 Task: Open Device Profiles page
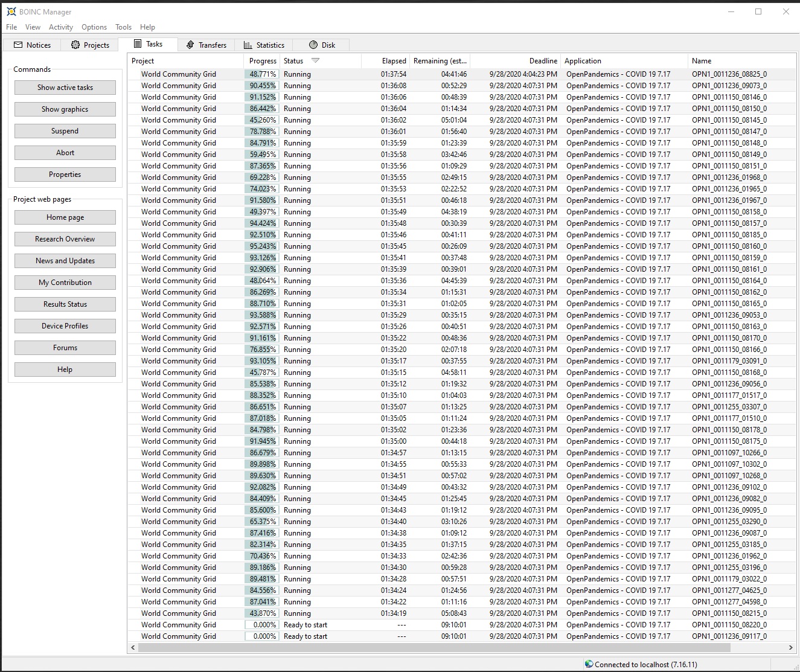pos(65,326)
